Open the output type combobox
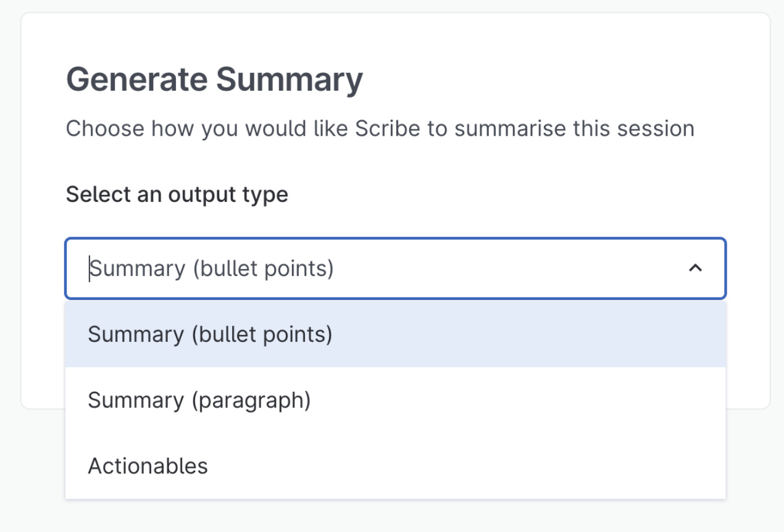Screen dimensions: 784x532 (395, 268)
